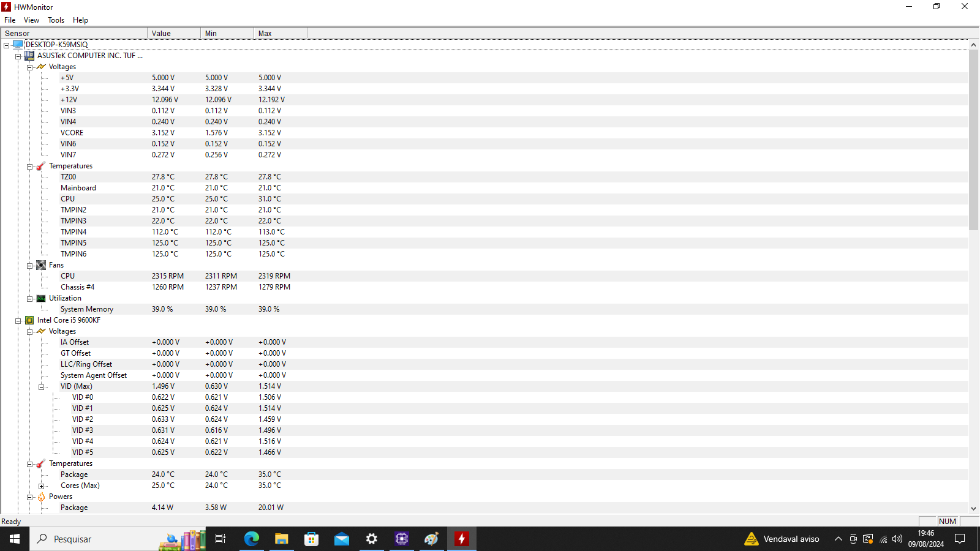The image size is (980, 551).
Task: Click the fan icon beside Fans
Action: (x=41, y=265)
